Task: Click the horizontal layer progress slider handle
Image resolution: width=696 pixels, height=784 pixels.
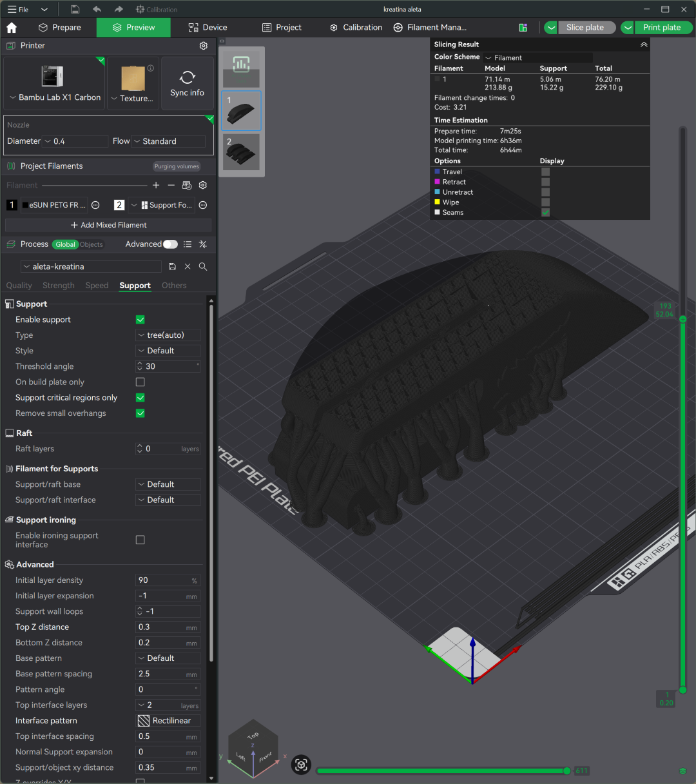Action: 567,770
